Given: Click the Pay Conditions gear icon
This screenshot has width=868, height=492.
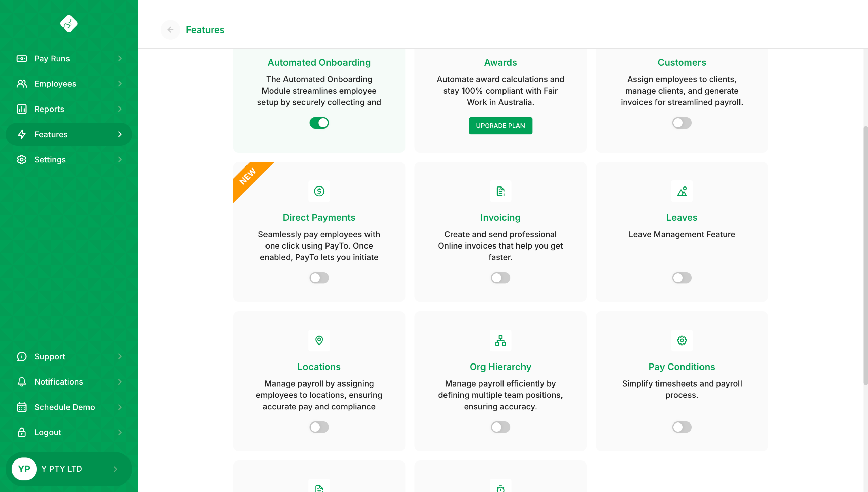Looking at the screenshot, I should (x=682, y=340).
